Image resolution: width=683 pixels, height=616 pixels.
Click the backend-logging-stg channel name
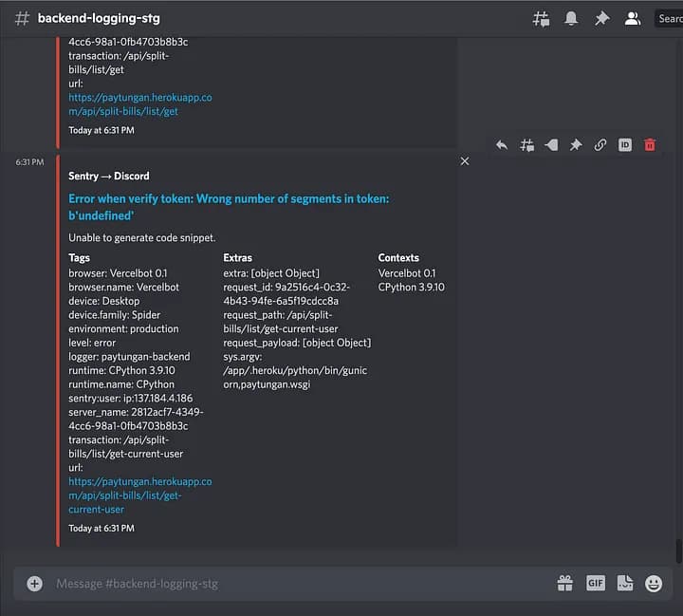coord(99,18)
